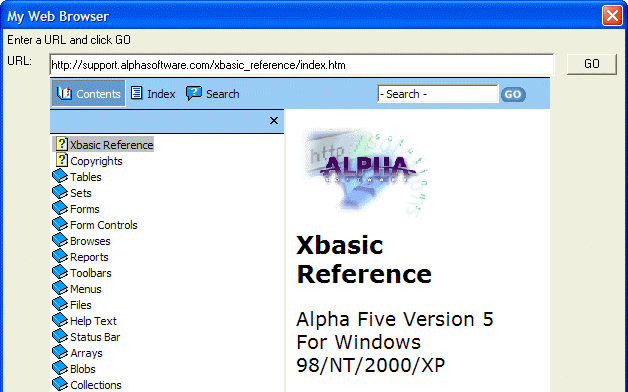Click the Toolbars book icon

60,272
